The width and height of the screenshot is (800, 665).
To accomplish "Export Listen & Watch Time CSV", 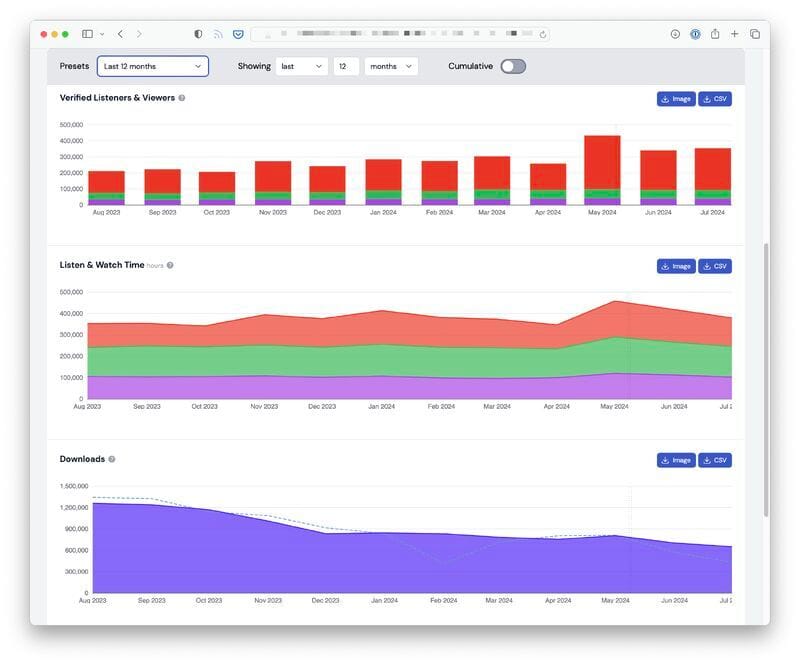I will coord(715,266).
